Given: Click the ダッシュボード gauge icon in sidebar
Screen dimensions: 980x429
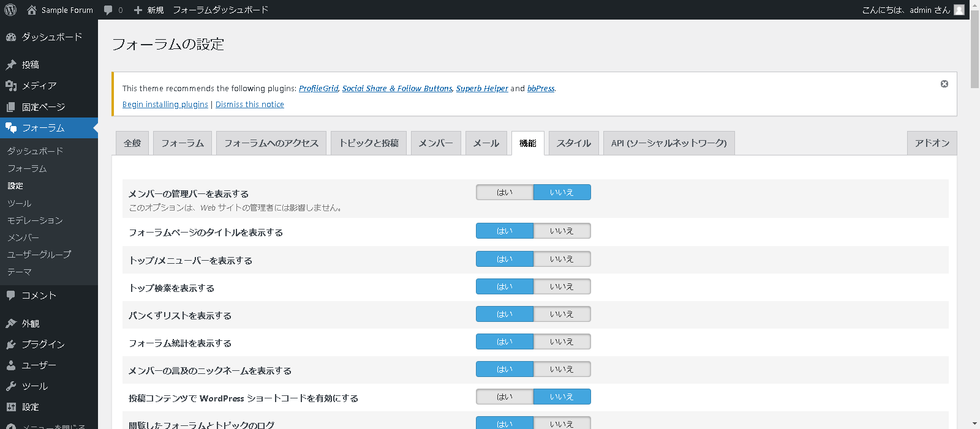Looking at the screenshot, I should (11, 37).
